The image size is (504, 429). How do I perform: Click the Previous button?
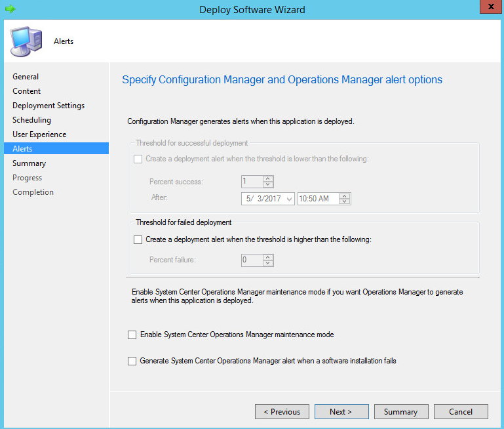pos(282,412)
